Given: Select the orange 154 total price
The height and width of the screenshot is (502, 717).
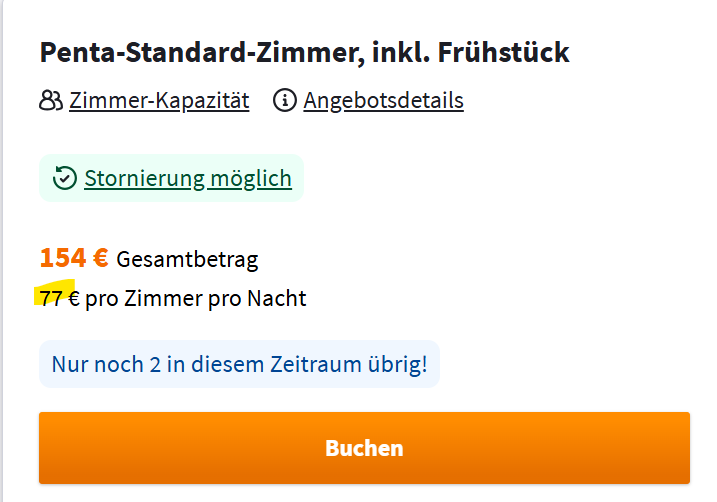Looking at the screenshot, I should (63, 257).
